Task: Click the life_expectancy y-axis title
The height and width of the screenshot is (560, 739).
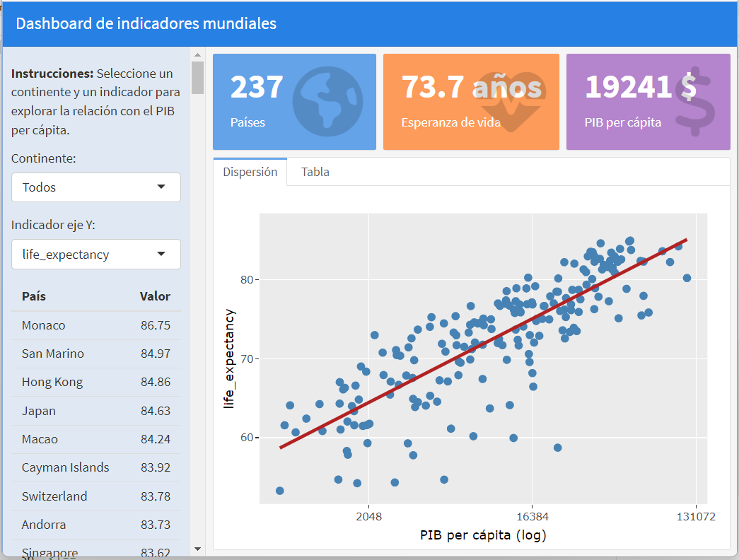Action: pos(229,358)
